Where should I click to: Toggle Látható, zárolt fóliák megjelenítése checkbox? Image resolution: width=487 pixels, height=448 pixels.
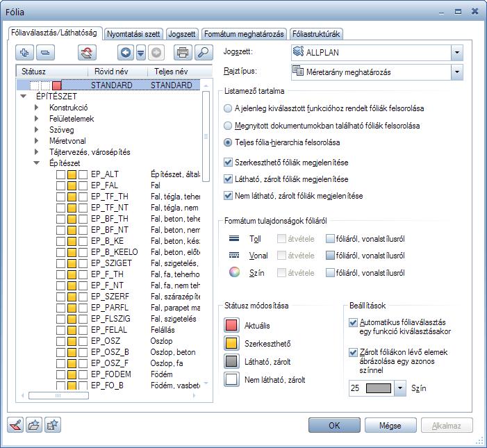pos(228,179)
